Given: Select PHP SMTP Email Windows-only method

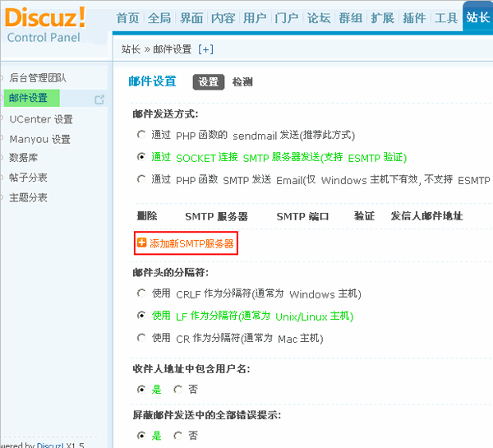Looking at the screenshot, I should [141, 179].
